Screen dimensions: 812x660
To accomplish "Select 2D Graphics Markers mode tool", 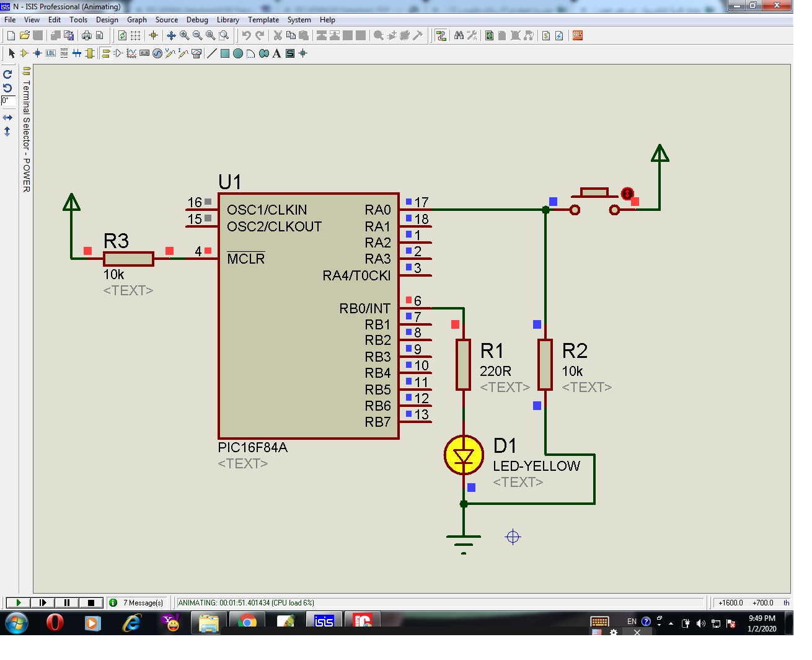I will (x=303, y=53).
